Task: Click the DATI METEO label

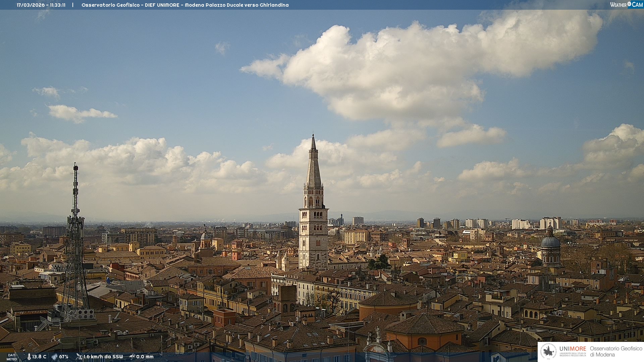Action: coord(12,357)
